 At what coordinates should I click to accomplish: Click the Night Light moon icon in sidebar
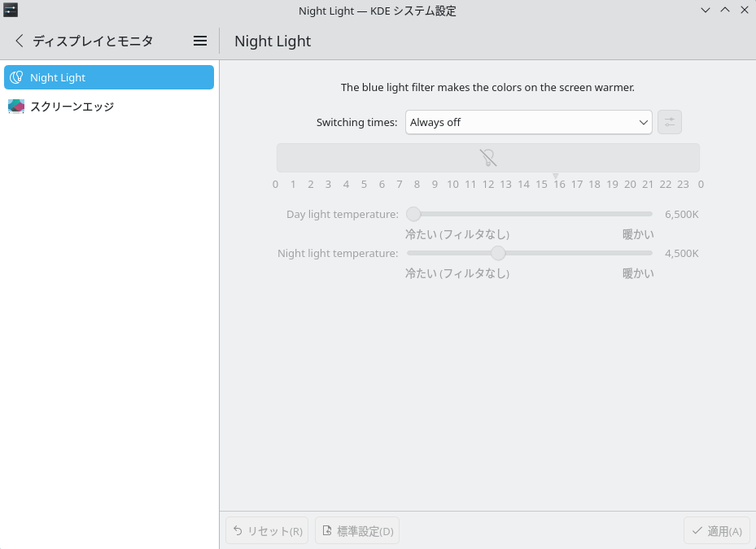pyautogui.click(x=16, y=78)
